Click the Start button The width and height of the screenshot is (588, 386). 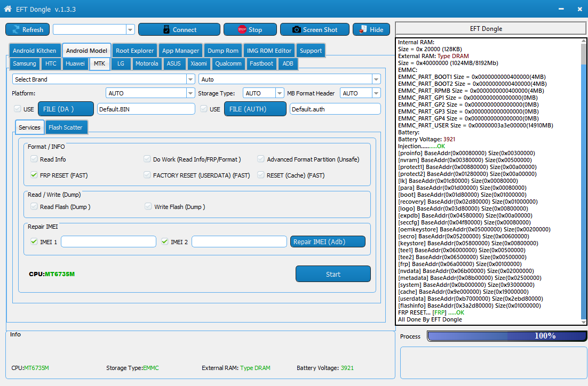333,274
